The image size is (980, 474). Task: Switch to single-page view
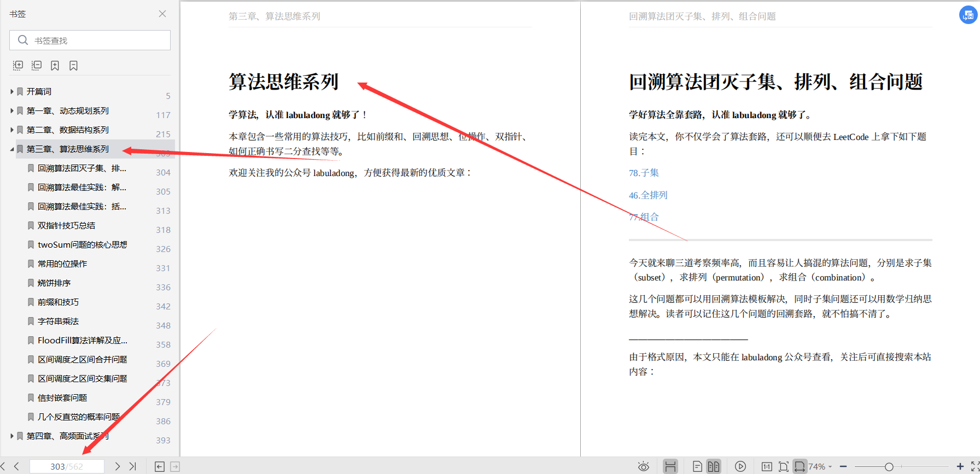pos(697,466)
